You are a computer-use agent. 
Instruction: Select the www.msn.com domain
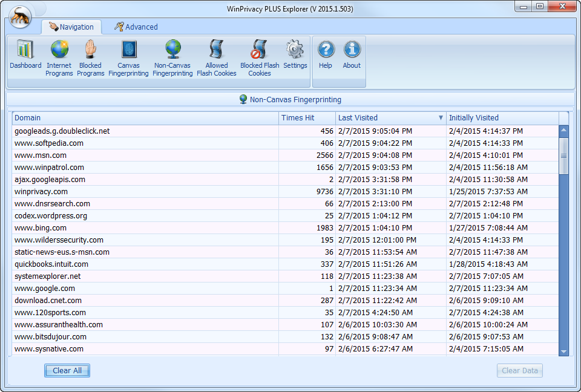(41, 155)
